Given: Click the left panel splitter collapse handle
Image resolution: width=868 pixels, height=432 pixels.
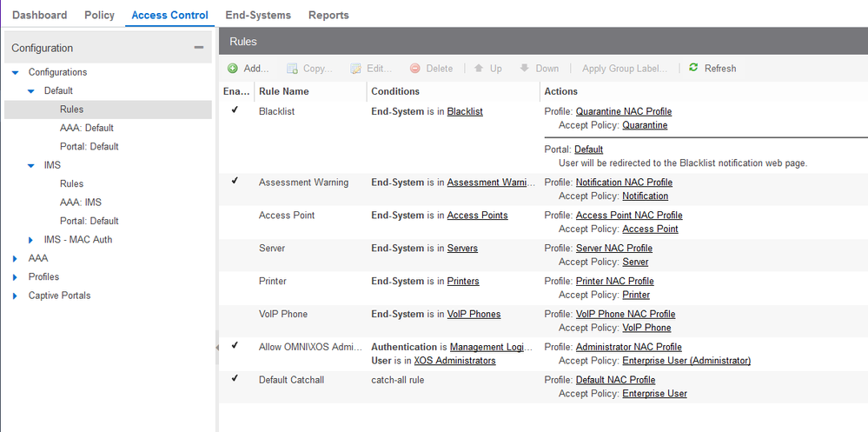Looking at the screenshot, I should [x=216, y=347].
